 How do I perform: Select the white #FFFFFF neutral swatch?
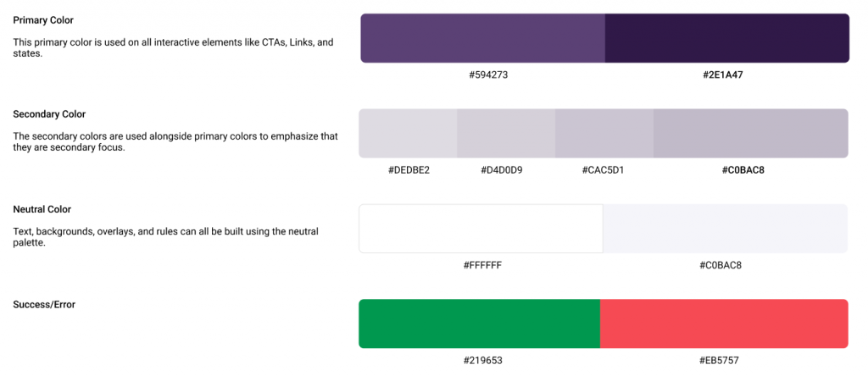coord(481,229)
